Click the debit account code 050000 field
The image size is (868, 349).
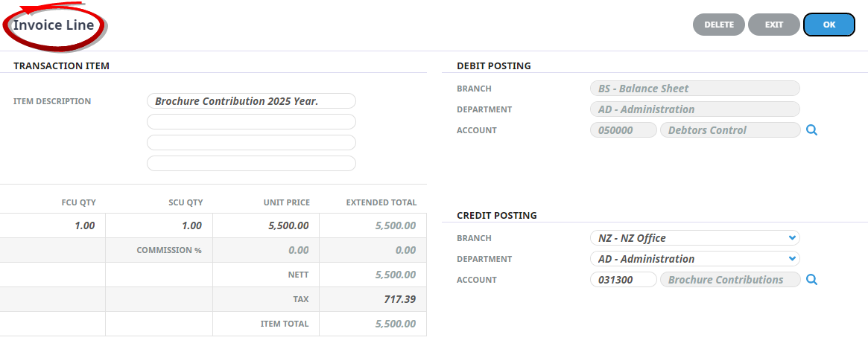pyautogui.click(x=623, y=130)
